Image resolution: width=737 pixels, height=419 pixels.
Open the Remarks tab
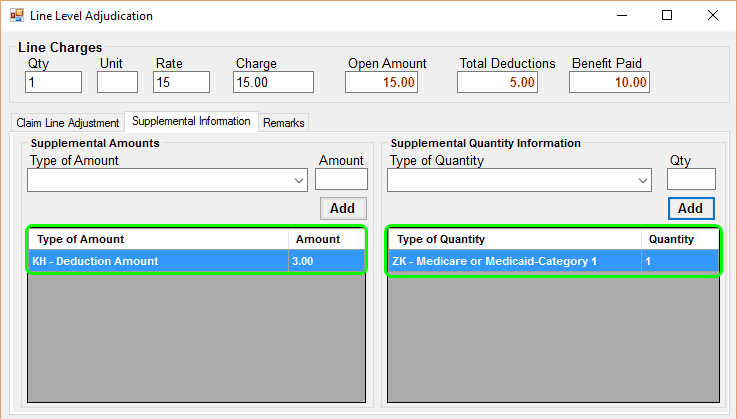point(284,122)
